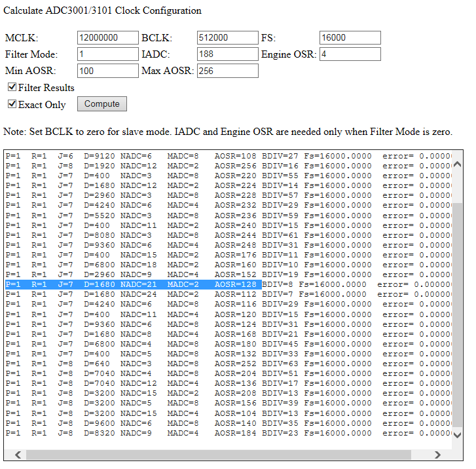Screen dimensions: 476x469
Task: Click the Compute button
Action: coord(102,104)
